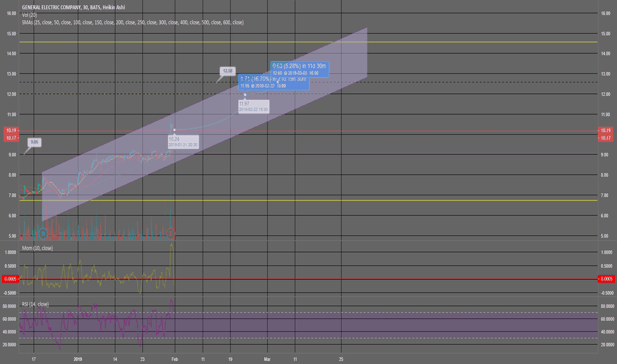Click the red 10.17 label on left axis
Image resolution: width=617 pixels, height=364 pixels.
11,138
